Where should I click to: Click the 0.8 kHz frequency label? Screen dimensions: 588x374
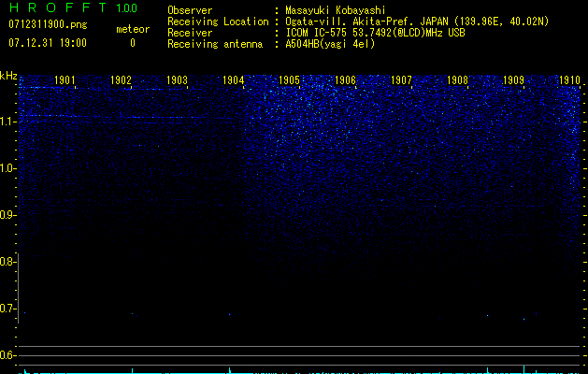(x=7, y=262)
